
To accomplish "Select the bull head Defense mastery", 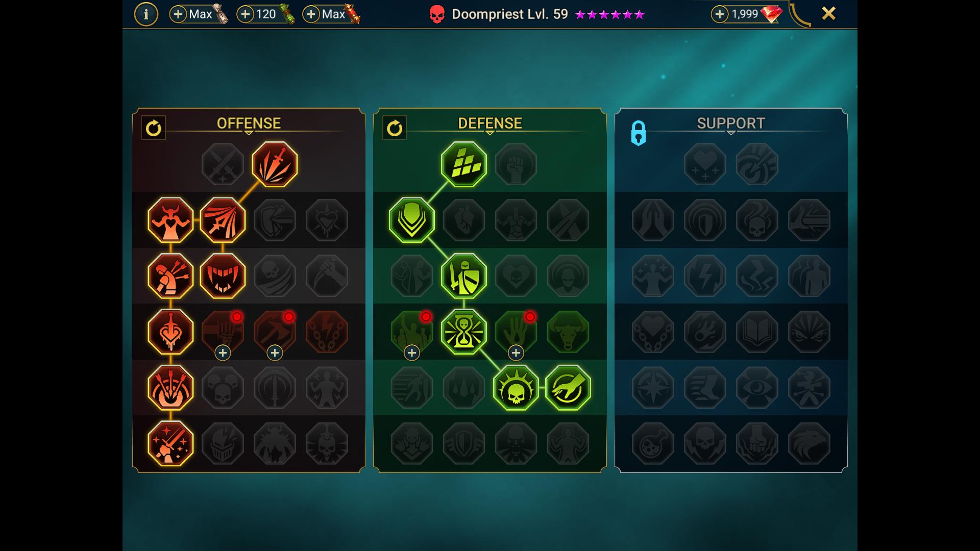I will (x=568, y=332).
